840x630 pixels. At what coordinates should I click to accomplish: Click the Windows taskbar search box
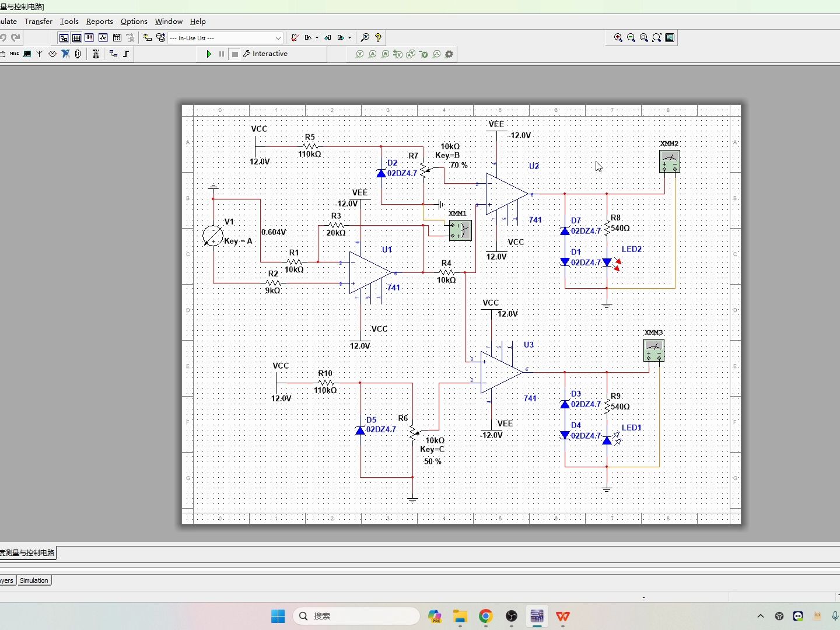[356, 616]
